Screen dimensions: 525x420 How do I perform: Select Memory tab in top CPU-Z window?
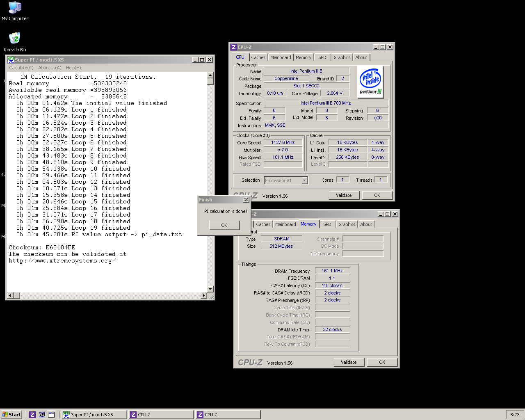(x=304, y=57)
